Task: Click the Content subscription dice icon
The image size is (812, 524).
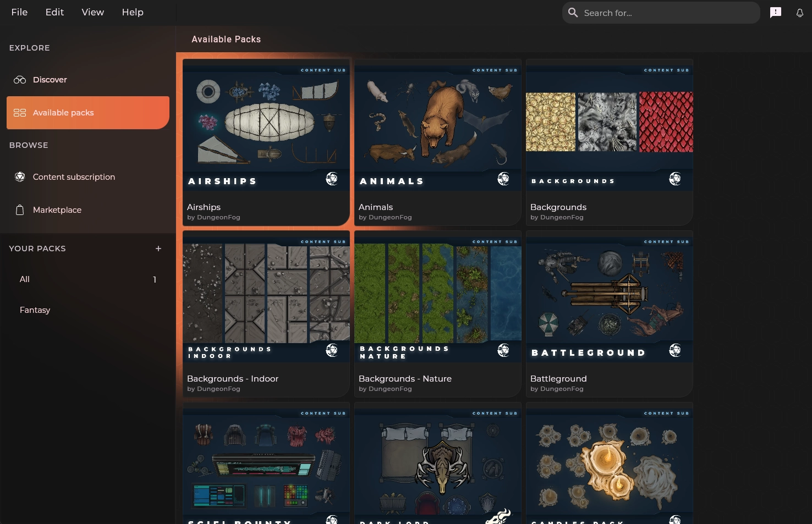Action: pos(20,177)
